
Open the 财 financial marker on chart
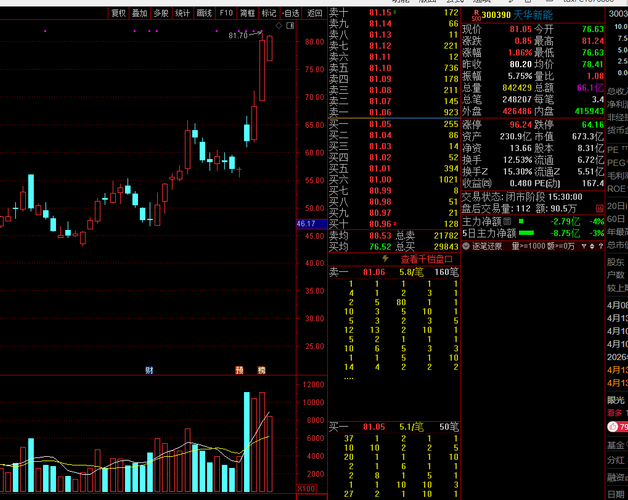(149, 370)
